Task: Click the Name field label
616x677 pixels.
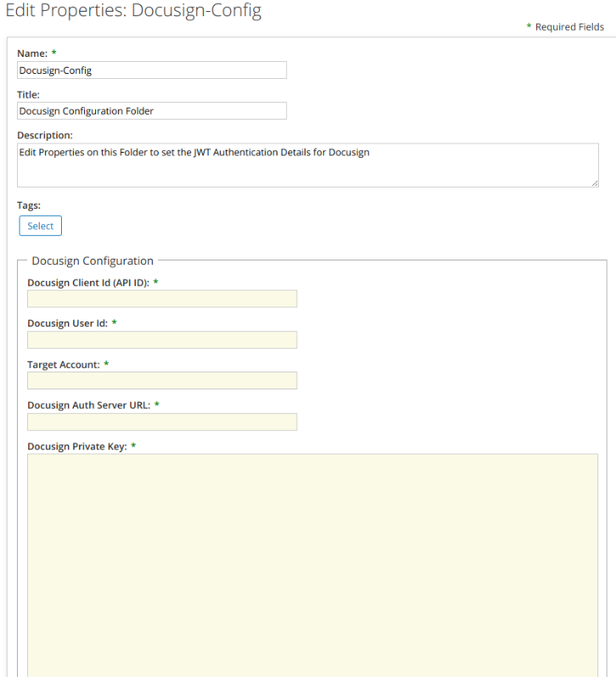Action: pos(32,53)
